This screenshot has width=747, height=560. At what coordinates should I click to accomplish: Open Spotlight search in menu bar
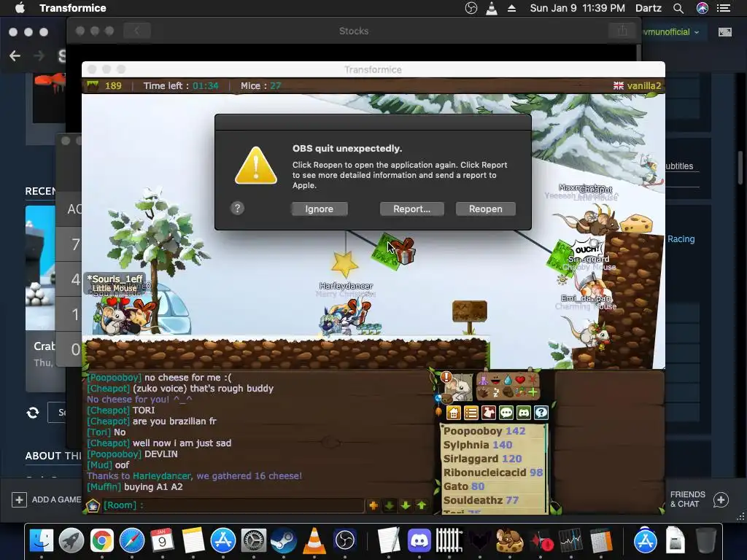(x=678, y=8)
